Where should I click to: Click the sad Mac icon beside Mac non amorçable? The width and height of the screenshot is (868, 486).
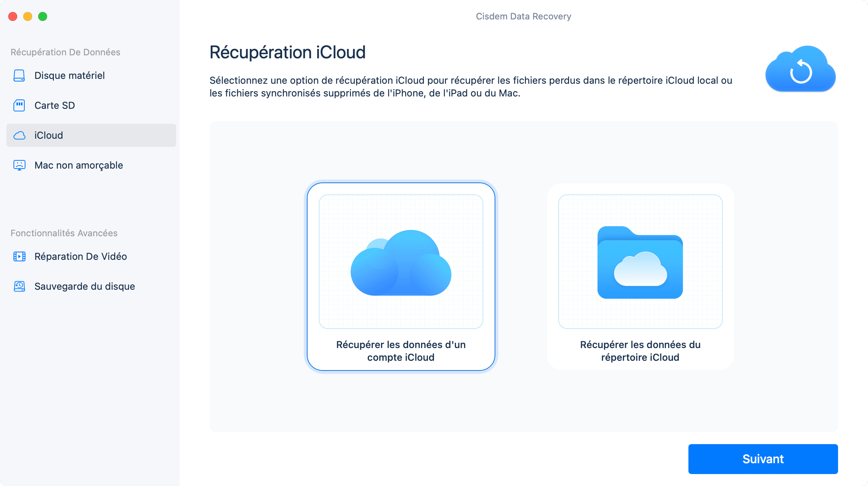tap(19, 165)
